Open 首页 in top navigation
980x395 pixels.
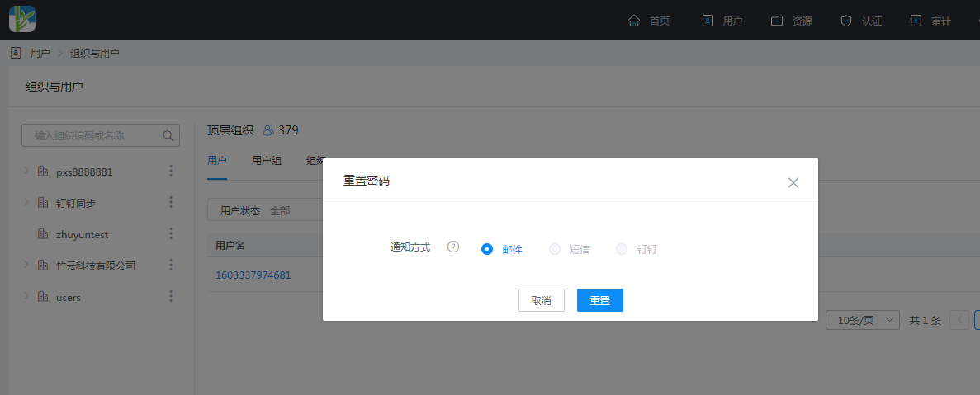pyautogui.click(x=660, y=21)
